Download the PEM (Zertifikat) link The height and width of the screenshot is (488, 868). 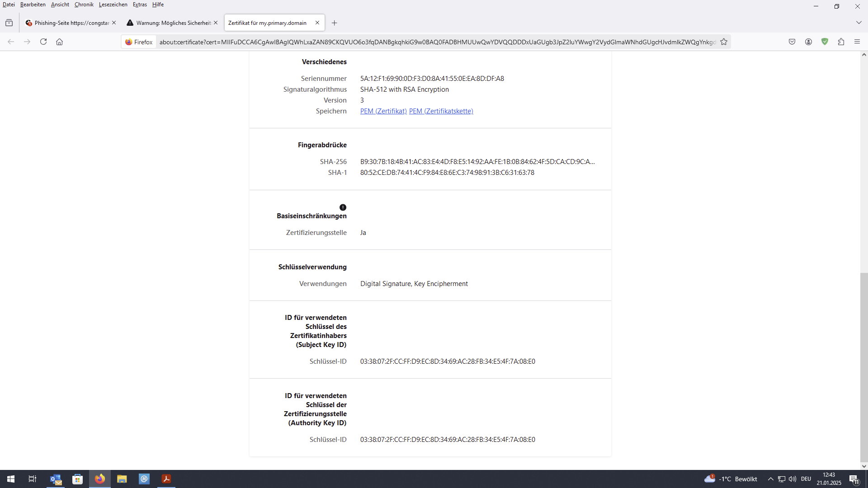click(383, 111)
